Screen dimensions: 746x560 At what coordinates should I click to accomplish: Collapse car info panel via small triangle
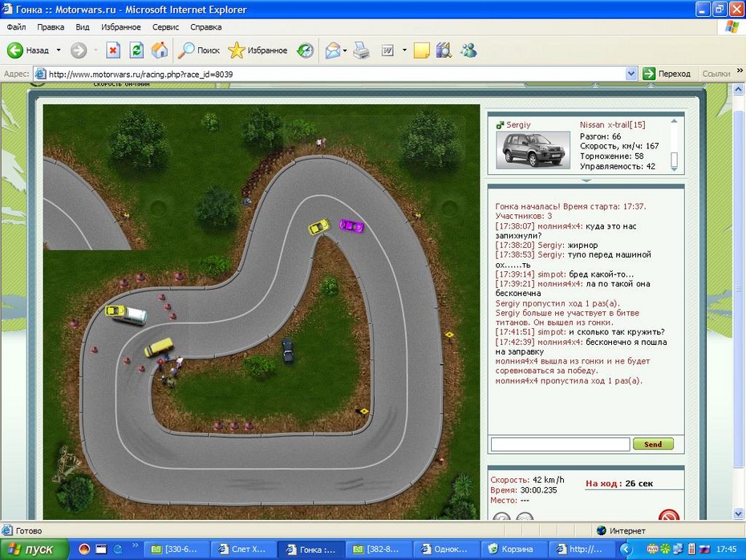[586, 181]
